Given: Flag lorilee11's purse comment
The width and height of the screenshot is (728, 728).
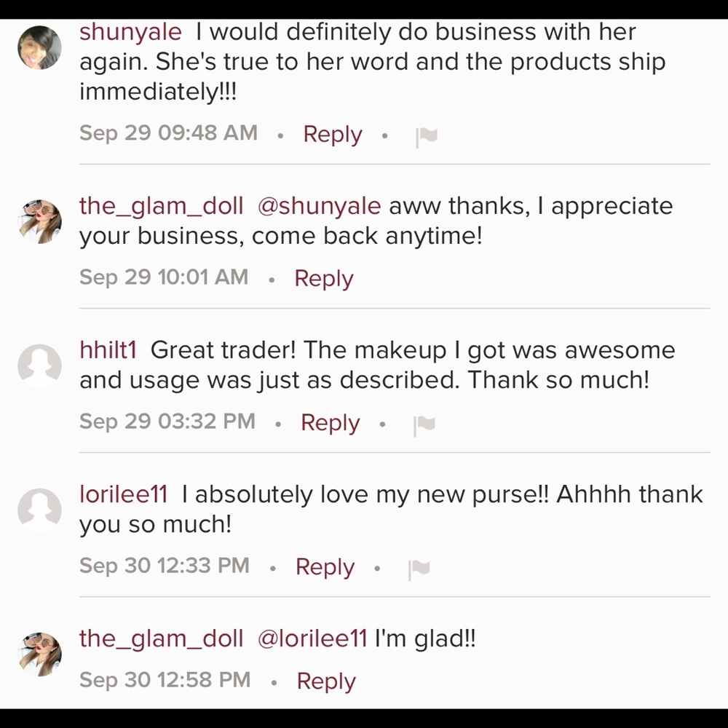Looking at the screenshot, I should pos(419,569).
